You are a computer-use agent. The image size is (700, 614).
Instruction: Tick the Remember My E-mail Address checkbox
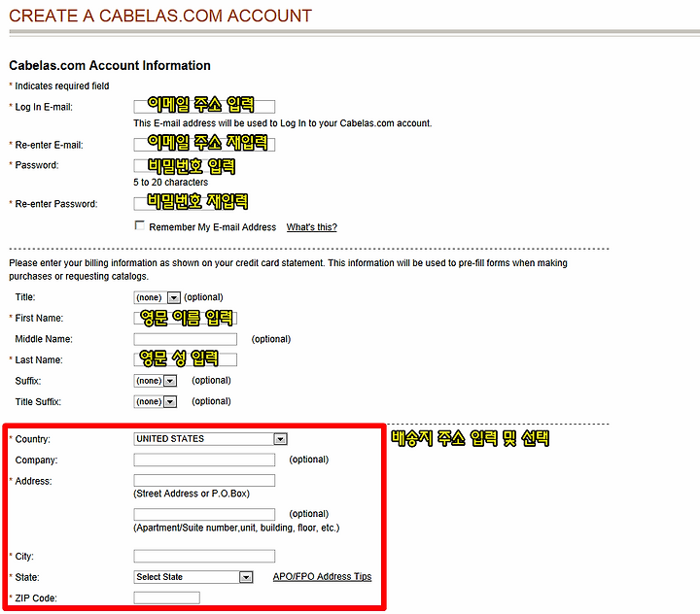[x=140, y=225]
